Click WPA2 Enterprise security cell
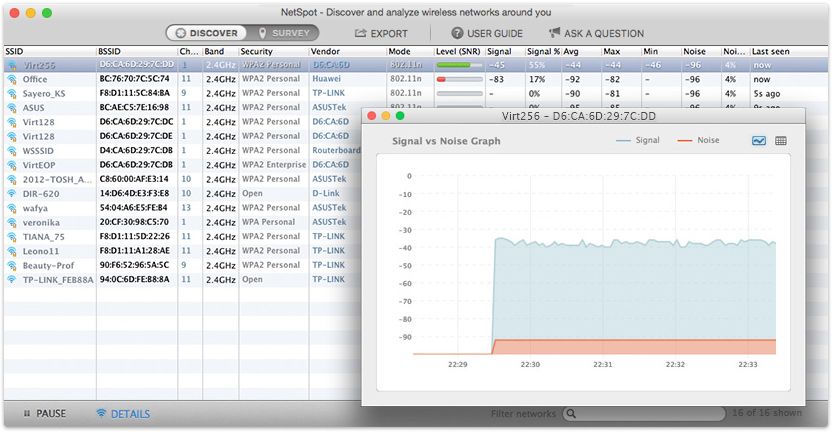832x432 pixels. coord(274,165)
